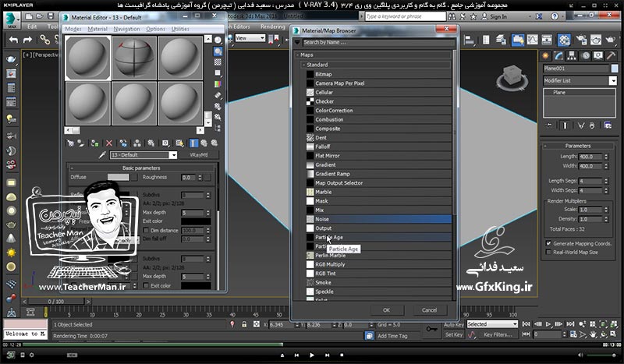Image resolution: width=624 pixels, height=364 pixels.
Task: Select the Checker map in list
Action: (379, 101)
